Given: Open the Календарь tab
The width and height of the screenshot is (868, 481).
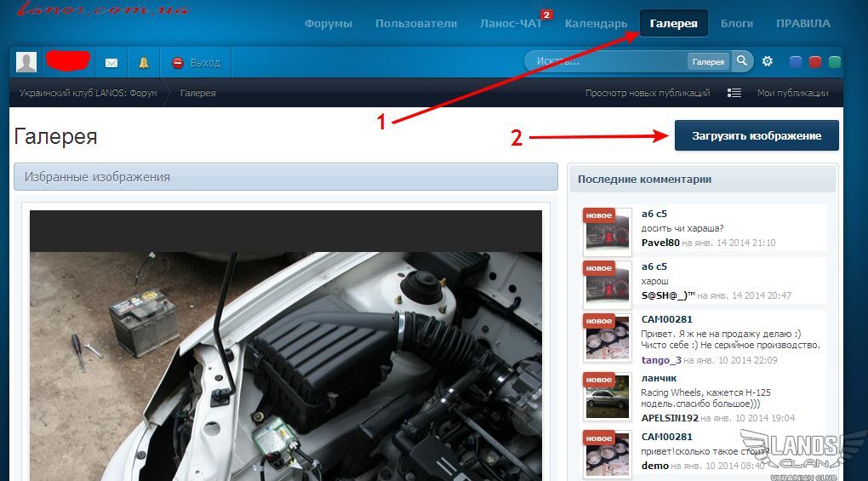Looking at the screenshot, I should click(x=596, y=24).
